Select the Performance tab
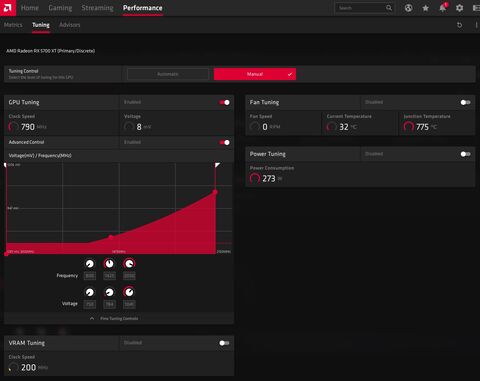 click(143, 8)
